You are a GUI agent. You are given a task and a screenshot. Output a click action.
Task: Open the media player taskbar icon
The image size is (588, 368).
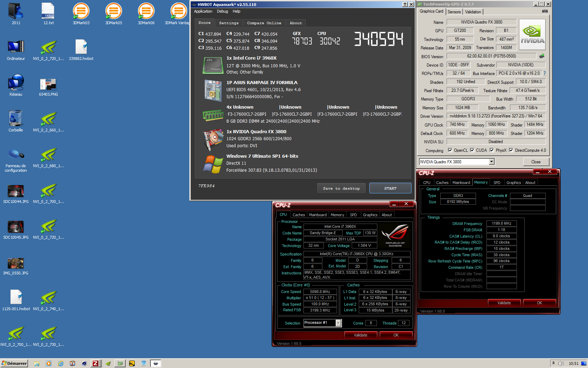pos(49,363)
